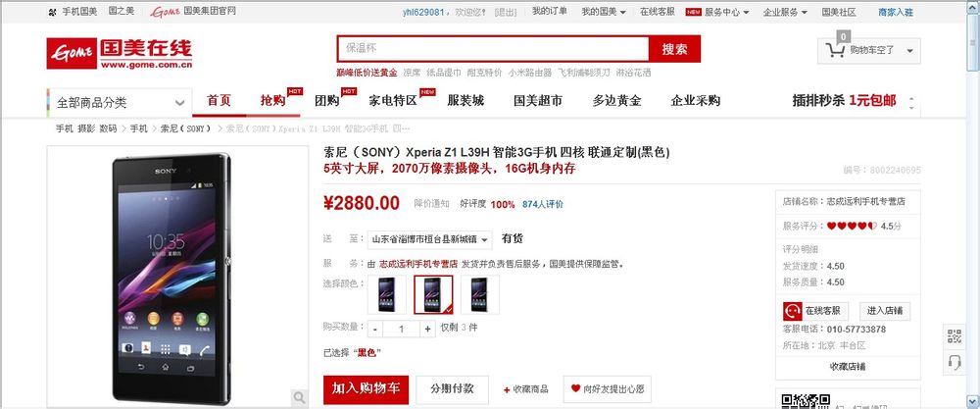Click the heart icon 向好友提出心愿 button
This screenshot has height=409, width=980.
pyautogui.click(x=608, y=389)
